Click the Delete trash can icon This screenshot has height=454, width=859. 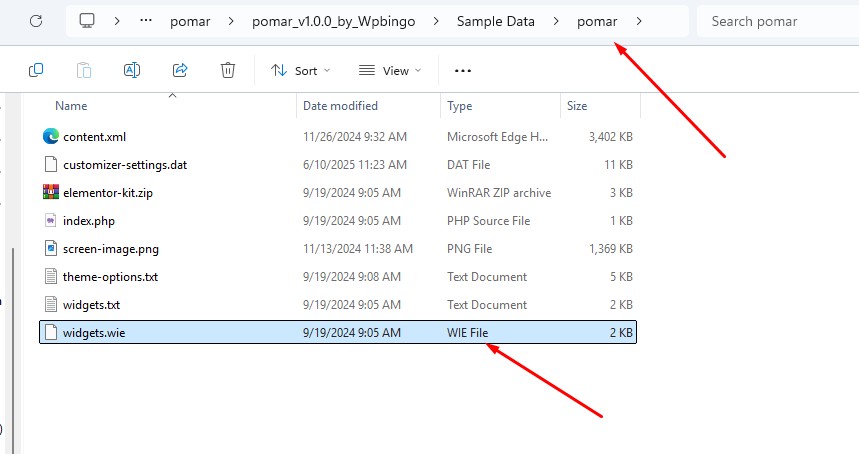(x=228, y=70)
